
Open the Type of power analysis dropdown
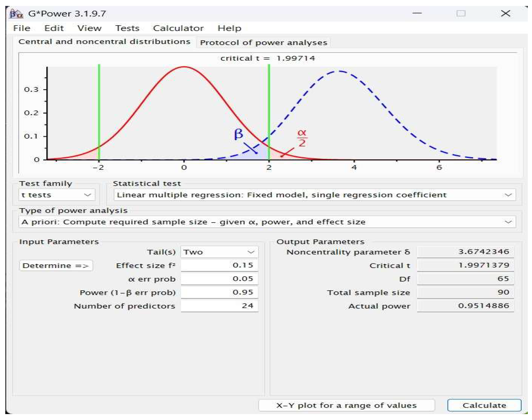pos(267,222)
